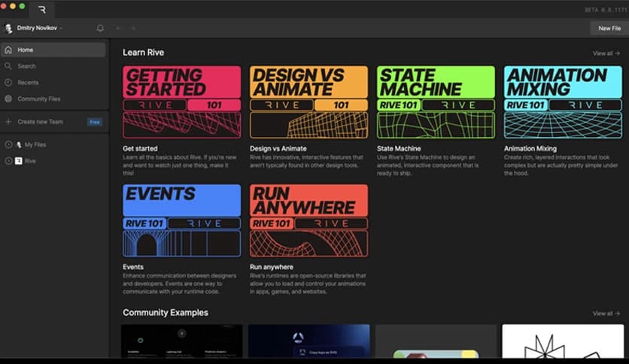
Task: Open the Run Anywhere thumbnail
Action: (309, 220)
